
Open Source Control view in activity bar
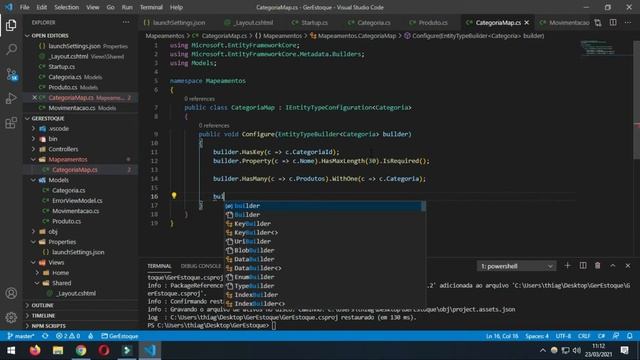[x=11, y=74]
